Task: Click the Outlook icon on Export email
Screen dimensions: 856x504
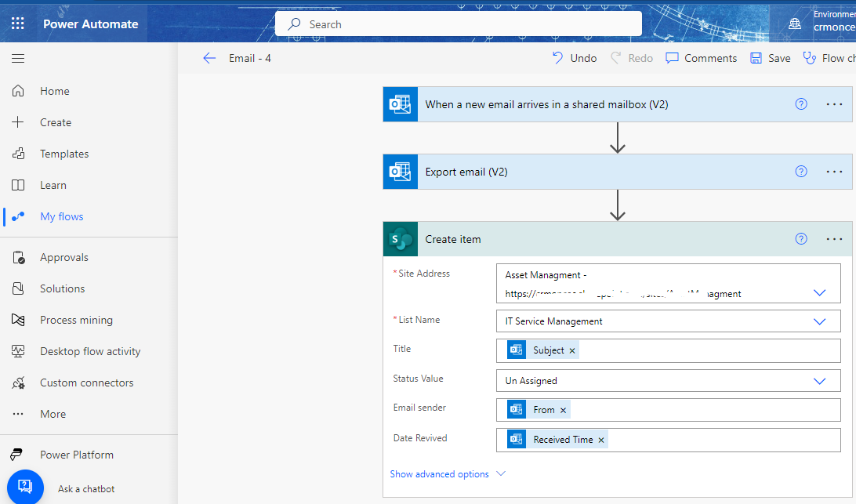Action: [x=400, y=172]
